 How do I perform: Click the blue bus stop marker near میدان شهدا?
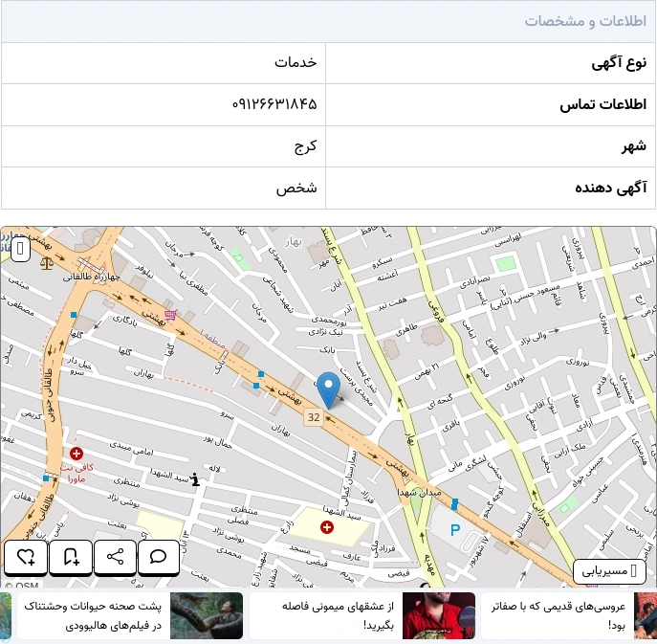(x=454, y=504)
